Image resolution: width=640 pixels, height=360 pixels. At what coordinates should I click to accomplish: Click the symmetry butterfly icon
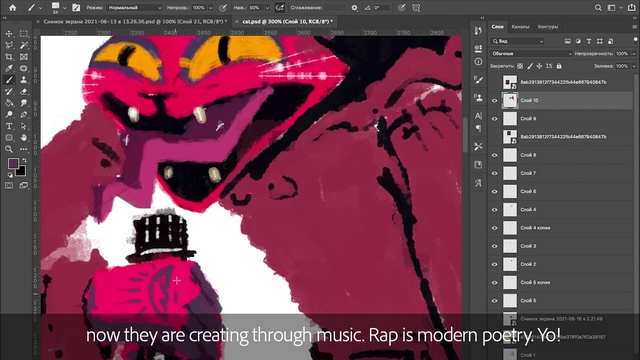click(x=416, y=7)
